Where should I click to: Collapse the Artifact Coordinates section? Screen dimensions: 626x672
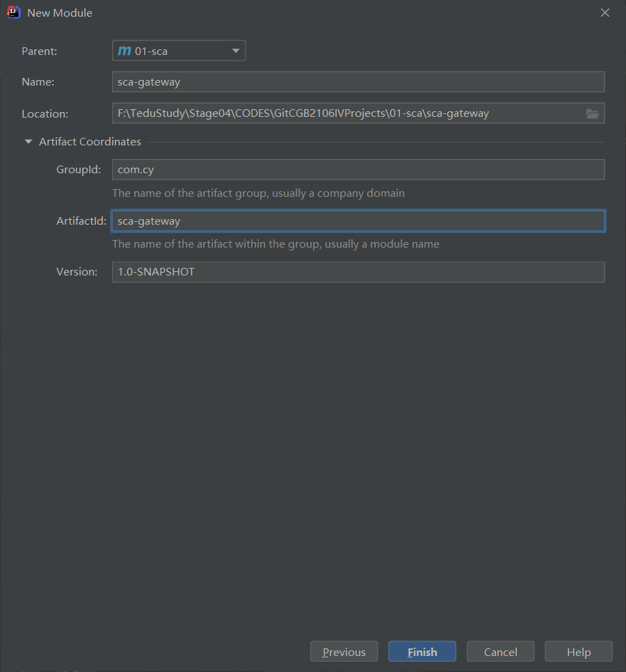29,141
